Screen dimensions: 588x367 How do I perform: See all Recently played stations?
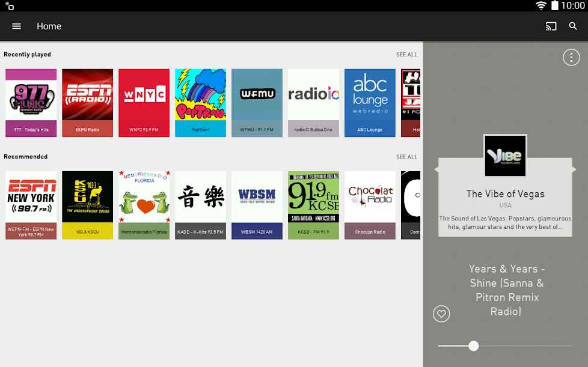click(x=406, y=55)
